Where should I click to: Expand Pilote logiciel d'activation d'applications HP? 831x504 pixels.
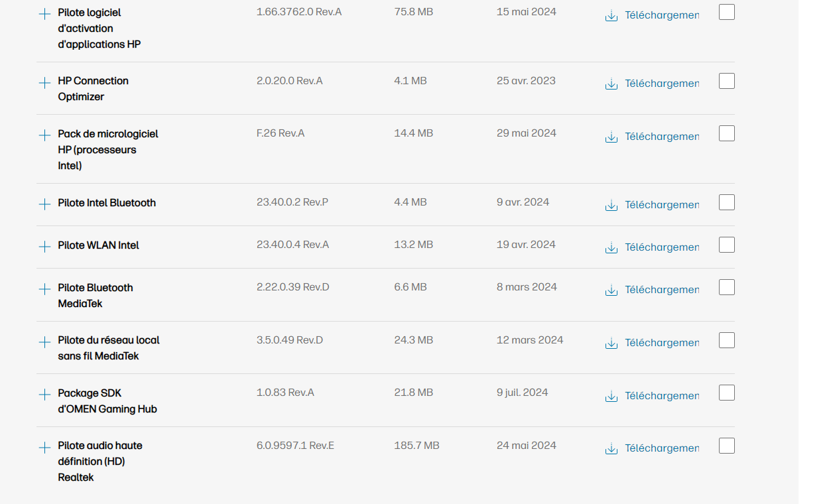point(44,13)
